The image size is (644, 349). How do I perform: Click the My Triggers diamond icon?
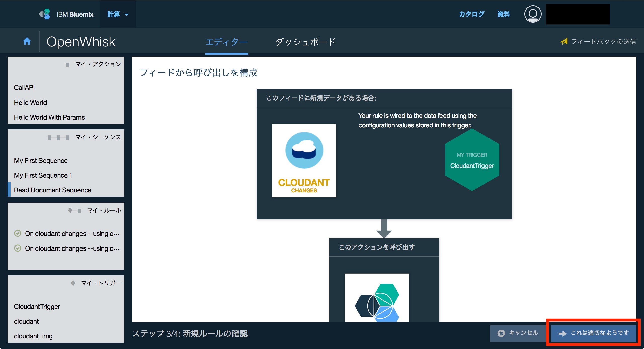[73, 283]
